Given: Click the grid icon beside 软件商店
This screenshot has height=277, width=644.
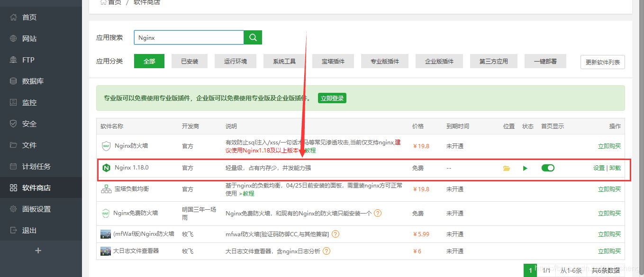Looking at the screenshot, I should (x=13, y=188).
